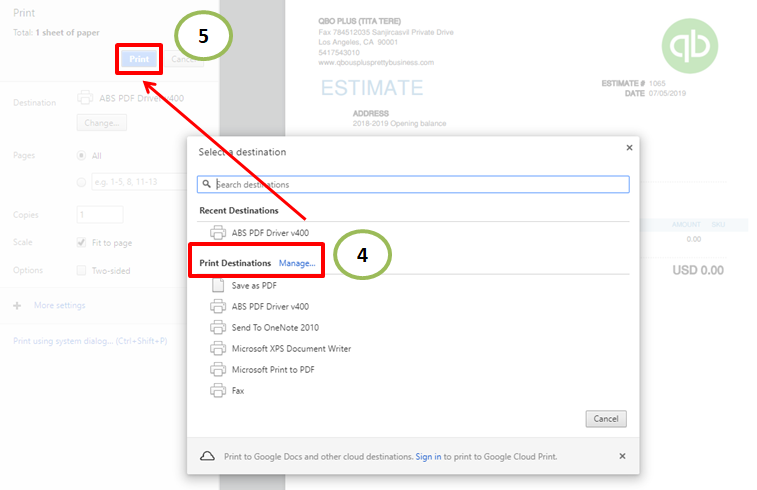Screen dimensions: 757x490
Task: Choose Send To OneNote 2010 destination
Action: click(x=275, y=327)
